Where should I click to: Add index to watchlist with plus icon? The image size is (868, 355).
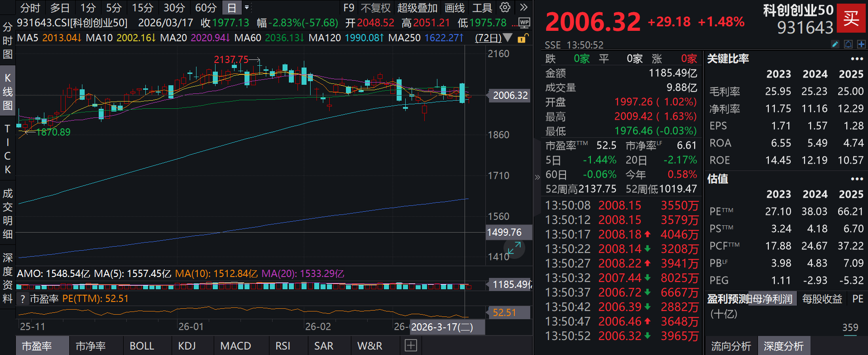(861, 44)
